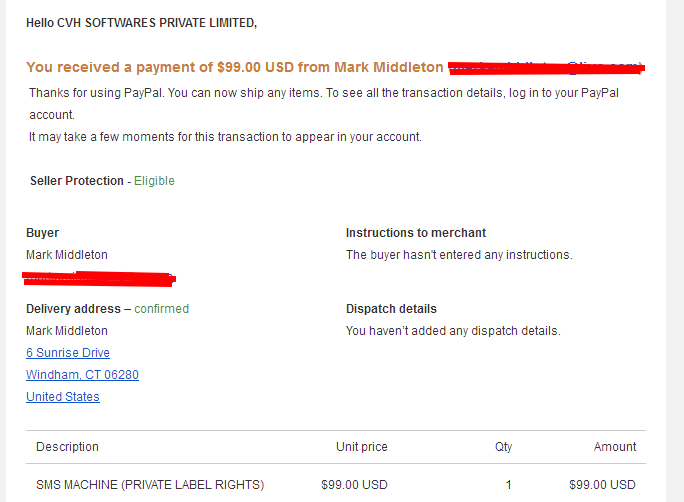Image resolution: width=684 pixels, height=502 pixels.
Task: Click the redacted email in payment headline
Action: [x=547, y=68]
